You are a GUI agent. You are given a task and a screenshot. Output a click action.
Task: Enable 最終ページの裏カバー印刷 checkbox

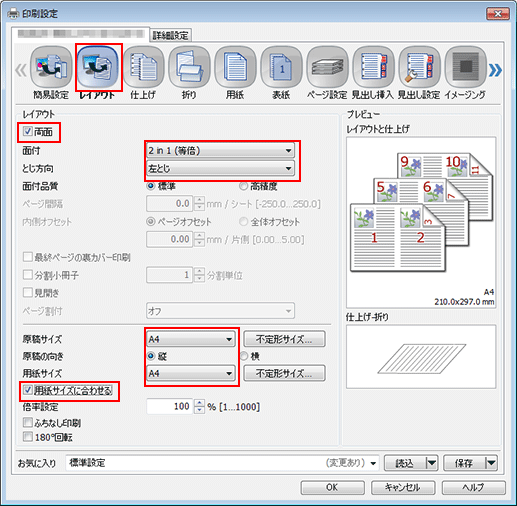click(28, 257)
